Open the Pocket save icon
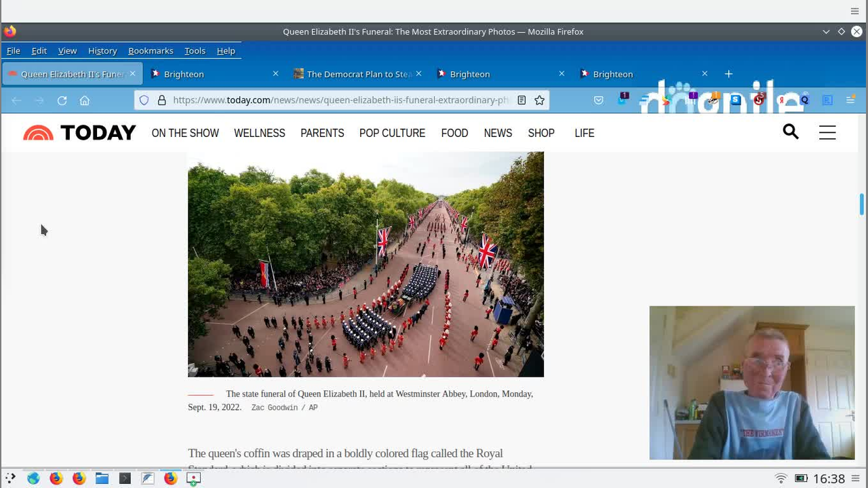The image size is (868, 488). coord(598,100)
